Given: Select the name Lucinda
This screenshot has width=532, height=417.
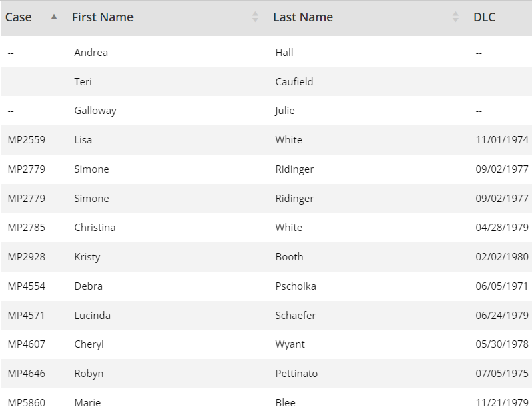Looking at the screenshot, I should tap(93, 316).
